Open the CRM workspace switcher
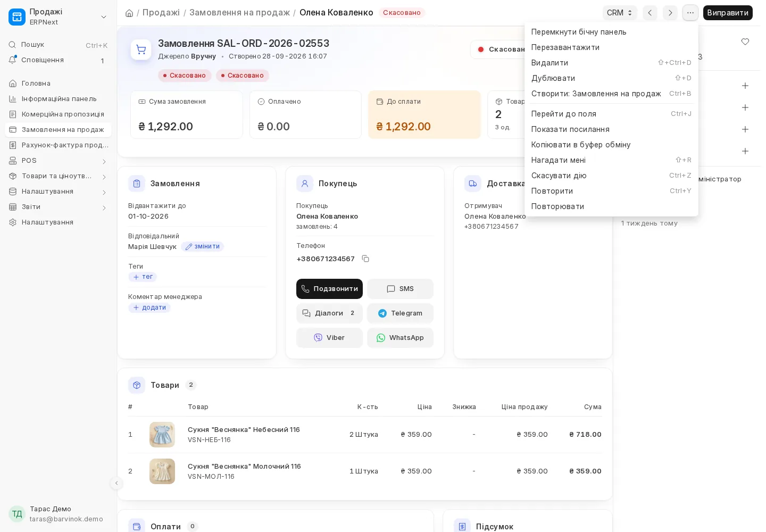The width and height of the screenshot is (766, 532). coord(620,13)
